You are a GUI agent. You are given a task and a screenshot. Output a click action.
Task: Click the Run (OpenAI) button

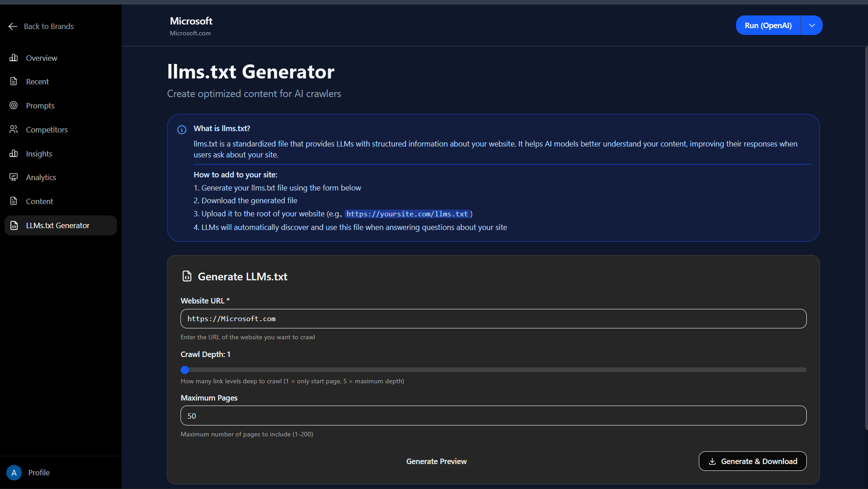pyautogui.click(x=768, y=25)
